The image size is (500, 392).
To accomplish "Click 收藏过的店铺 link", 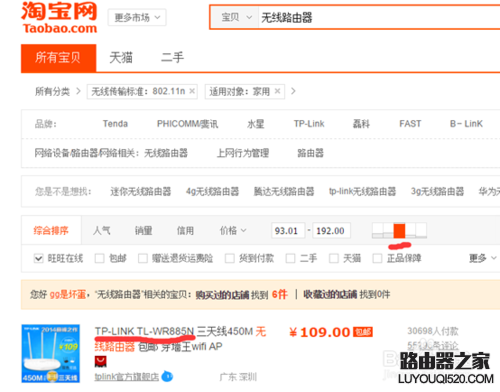I will (330, 295).
